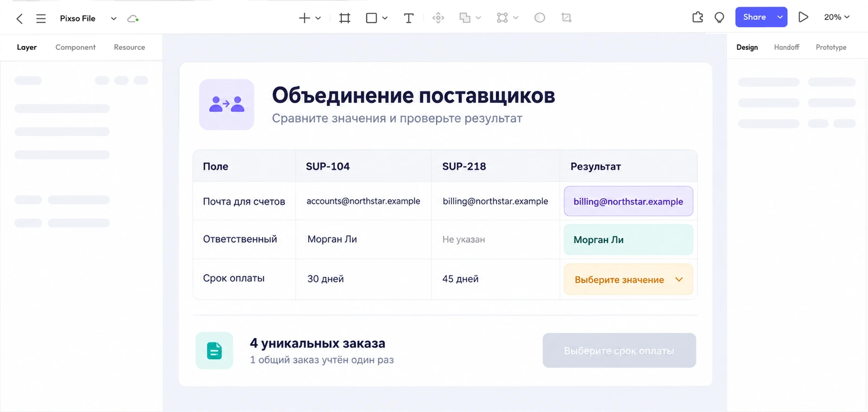Click the crop tool icon
Screen dimensions: 868x412
[x=566, y=18]
